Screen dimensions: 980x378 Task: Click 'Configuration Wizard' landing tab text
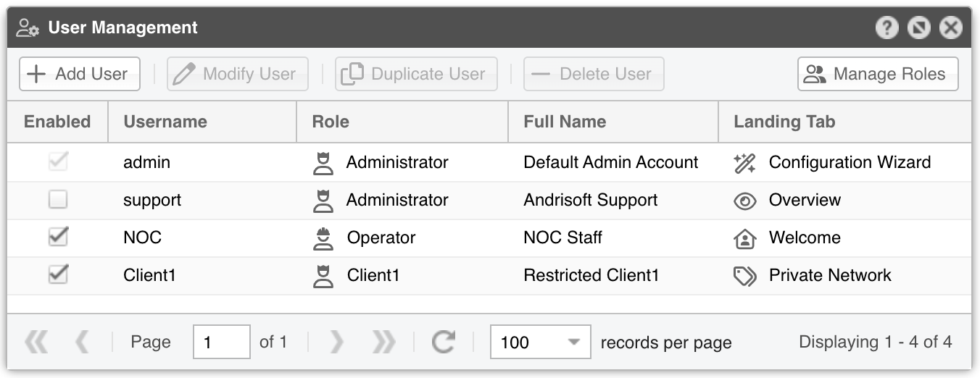(x=850, y=162)
